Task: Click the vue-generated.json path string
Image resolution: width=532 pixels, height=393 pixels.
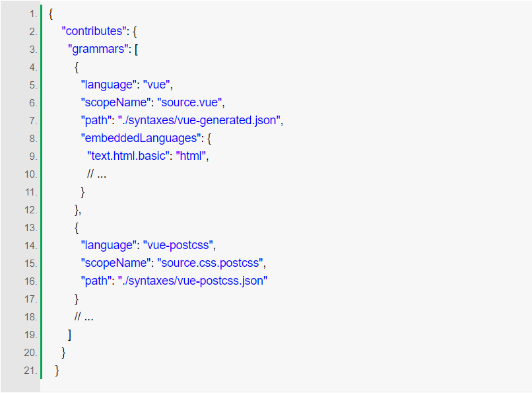Action: (199, 120)
